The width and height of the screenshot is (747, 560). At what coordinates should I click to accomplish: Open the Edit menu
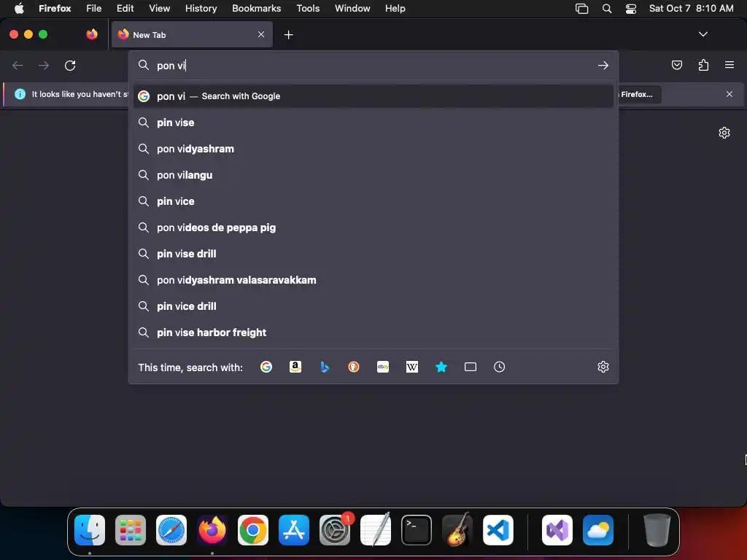(x=125, y=8)
